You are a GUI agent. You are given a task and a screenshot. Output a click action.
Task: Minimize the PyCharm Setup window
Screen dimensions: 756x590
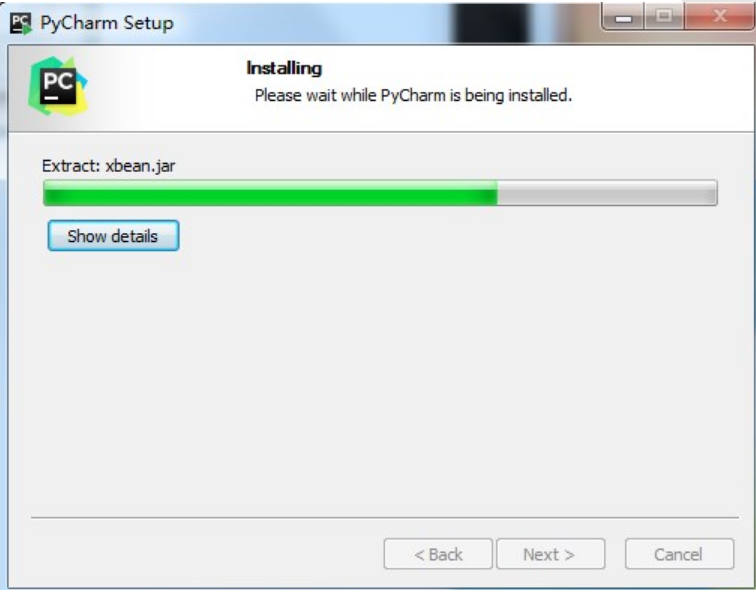[623, 18]
